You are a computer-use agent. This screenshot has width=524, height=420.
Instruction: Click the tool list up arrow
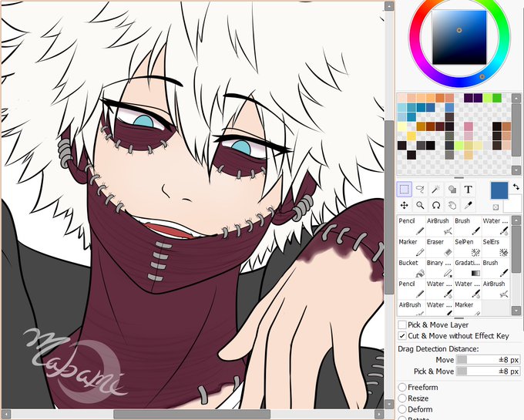[x=516, y=220]
